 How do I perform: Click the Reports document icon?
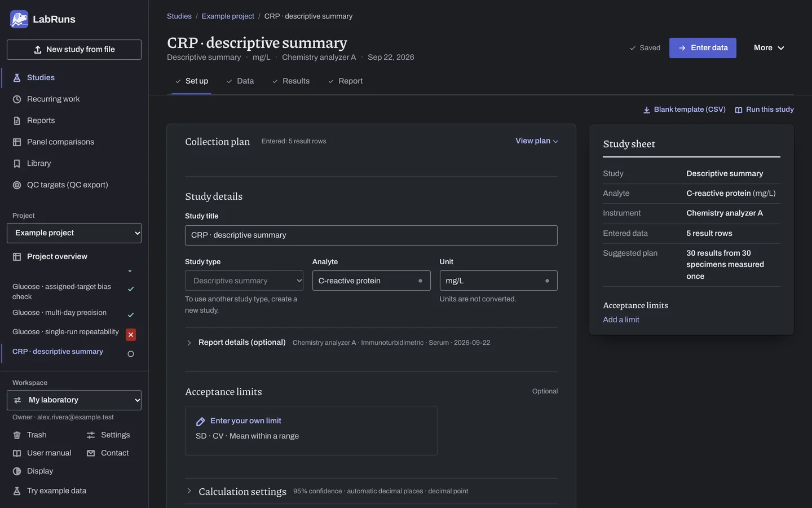pyautogui.click(x=17, y=121)
